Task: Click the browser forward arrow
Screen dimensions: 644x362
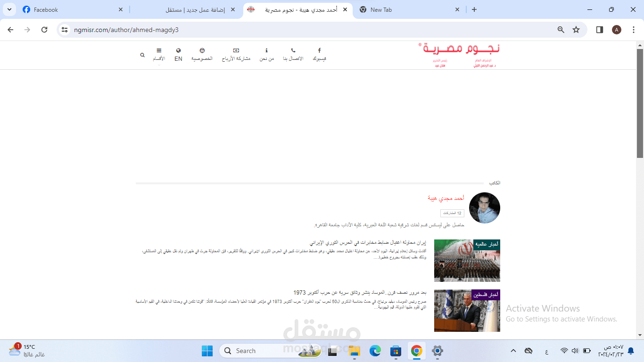Action: click(x=27, y=30)
